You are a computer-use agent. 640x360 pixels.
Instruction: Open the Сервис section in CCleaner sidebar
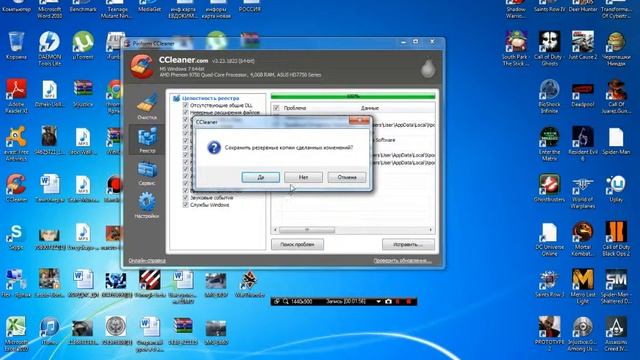[x=147, y=173]
